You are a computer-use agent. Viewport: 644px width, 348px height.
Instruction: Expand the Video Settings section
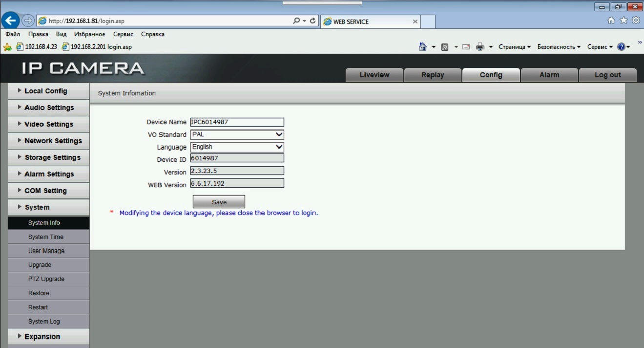(49, 124)
